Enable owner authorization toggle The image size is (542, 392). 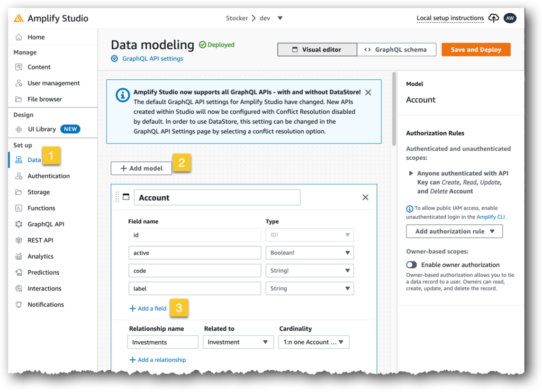(x=412, y=265)
